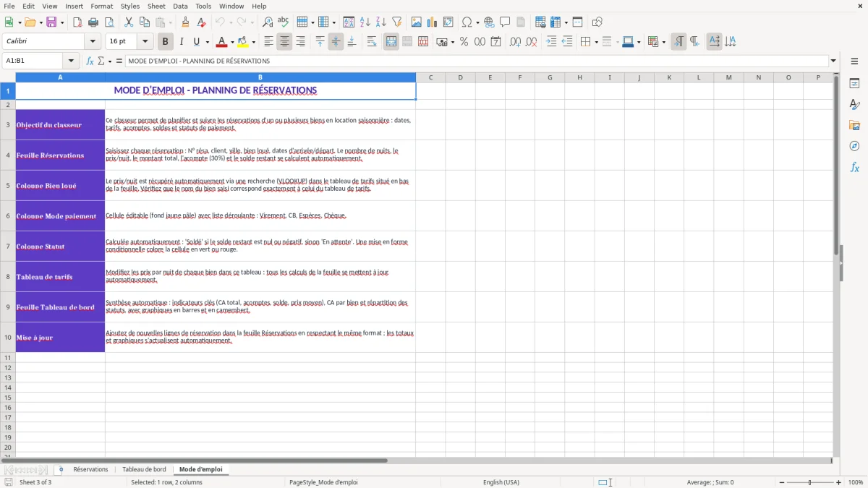Increase indent

(x=551, y=42)
